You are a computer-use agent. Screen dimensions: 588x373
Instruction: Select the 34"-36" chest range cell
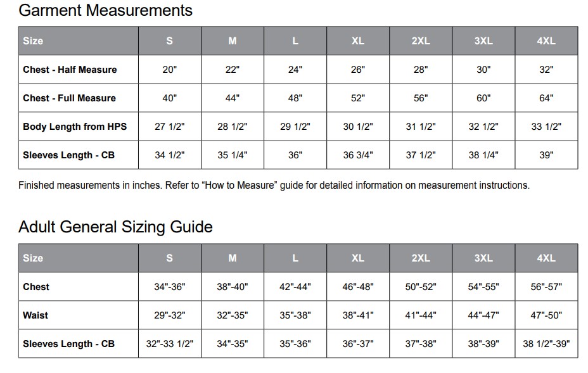pos(170,287)
